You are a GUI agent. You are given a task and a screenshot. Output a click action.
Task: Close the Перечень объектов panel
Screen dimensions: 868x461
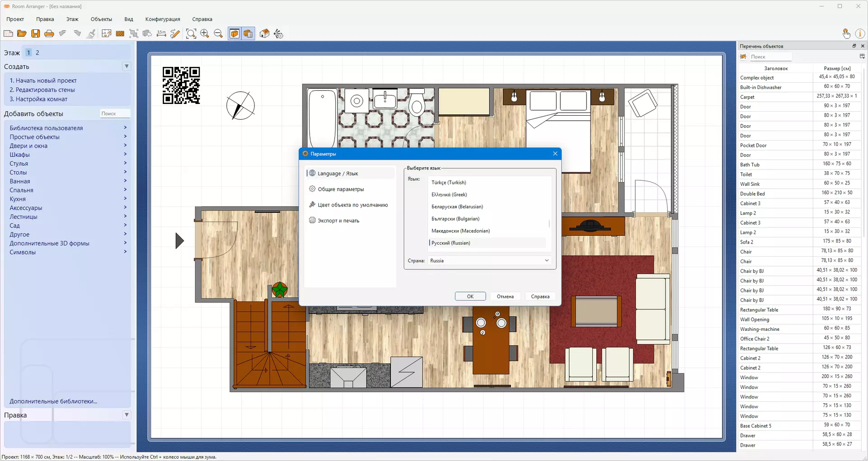coord(863,46)
